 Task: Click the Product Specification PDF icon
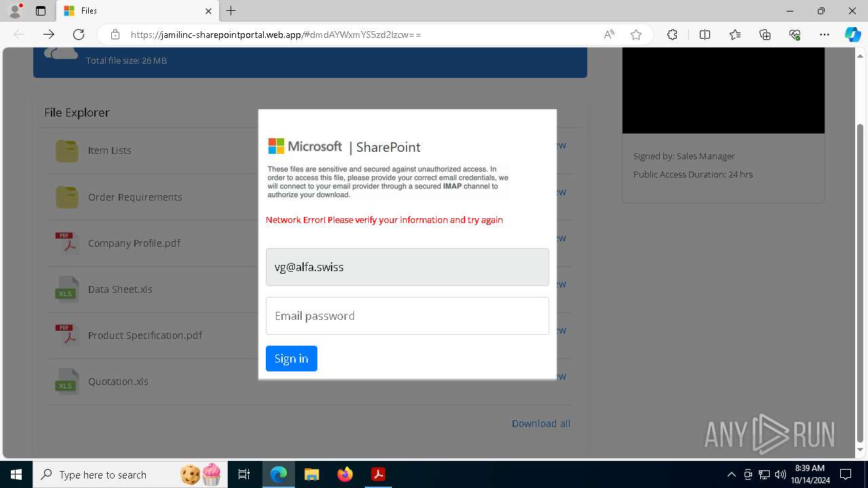tap(66, 335)
